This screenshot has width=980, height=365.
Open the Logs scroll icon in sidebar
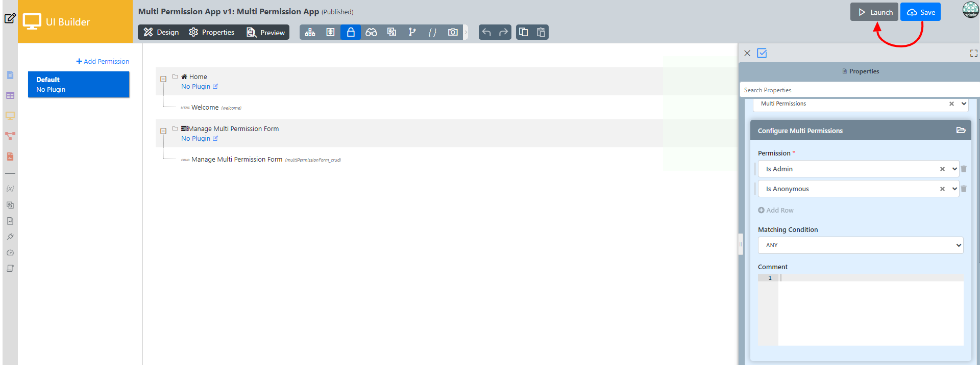pos(10,268)
